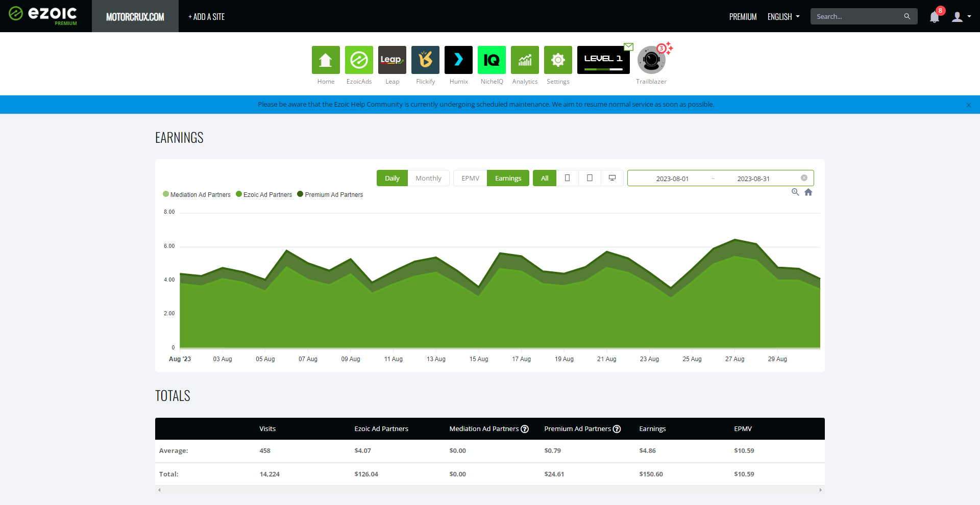Click the Ezoic Premium logo
The width and height of the screenshot is (980, 505).
coord(43,15)
